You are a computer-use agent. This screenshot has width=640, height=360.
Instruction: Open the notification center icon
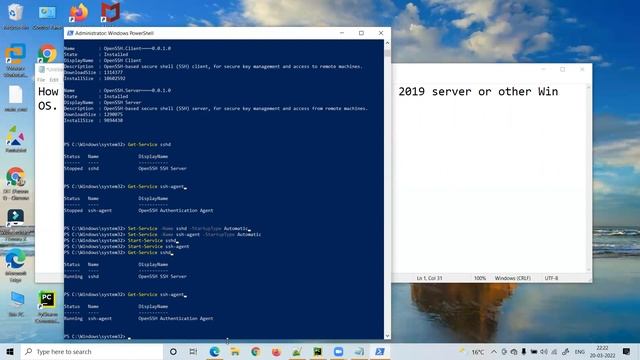[627, 351]
